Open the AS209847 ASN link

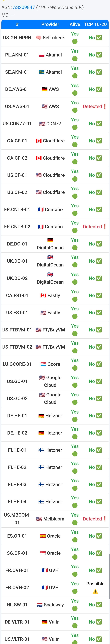point(24,7)
